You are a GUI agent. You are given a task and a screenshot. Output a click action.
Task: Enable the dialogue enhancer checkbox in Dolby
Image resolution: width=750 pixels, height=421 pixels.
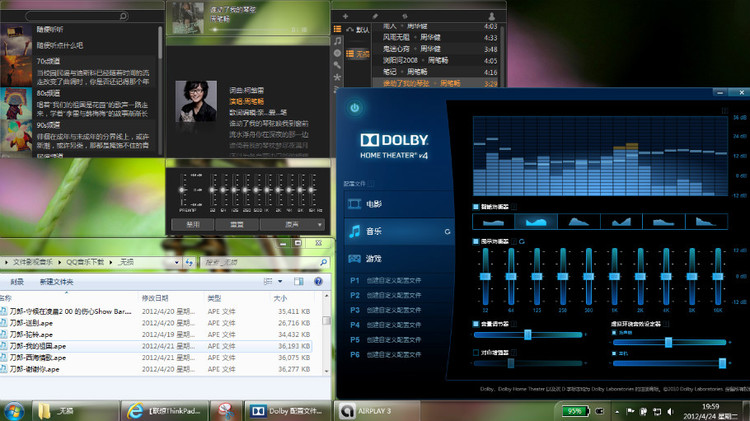pos(475,353)
